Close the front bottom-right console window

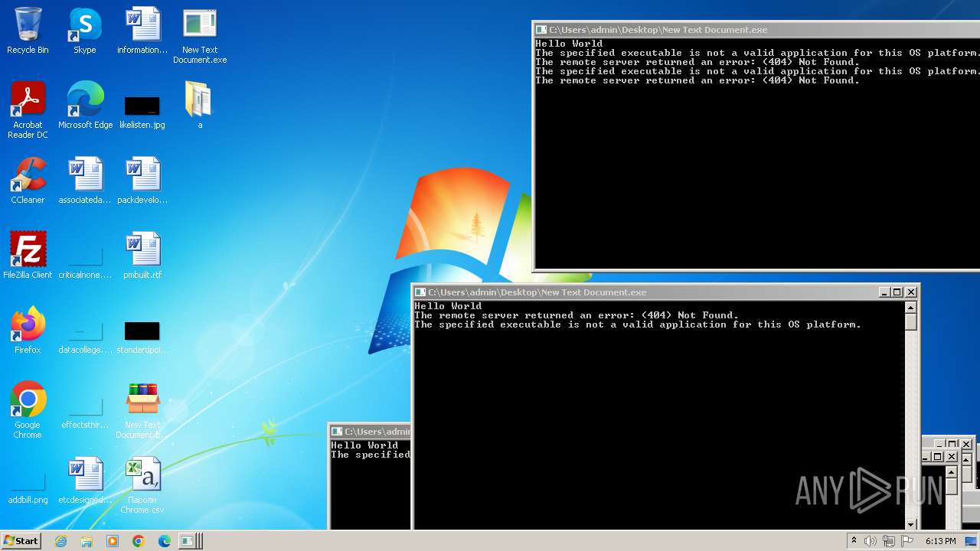[952, 457]
